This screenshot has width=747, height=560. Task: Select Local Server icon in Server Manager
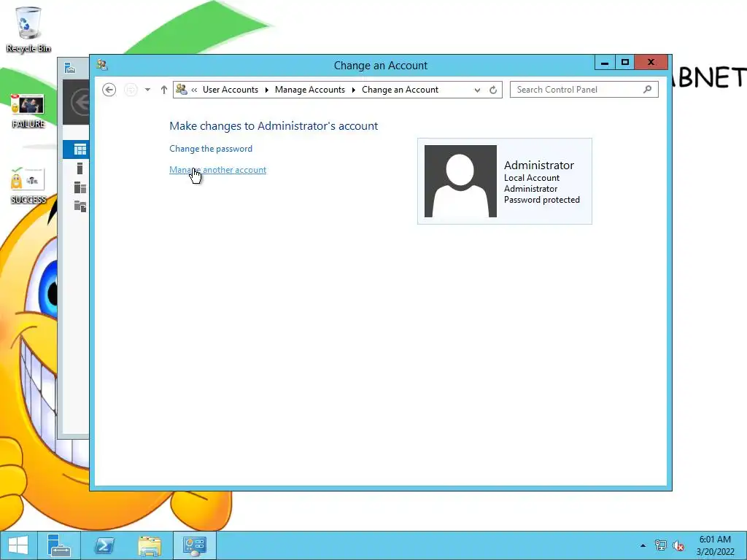tap(80, 168)
